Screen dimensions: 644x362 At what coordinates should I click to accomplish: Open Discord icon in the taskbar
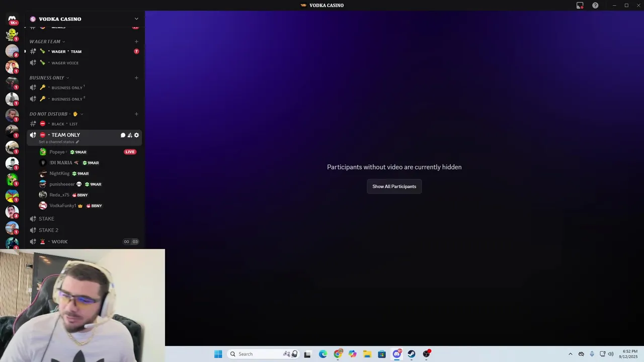coord(397,354)
